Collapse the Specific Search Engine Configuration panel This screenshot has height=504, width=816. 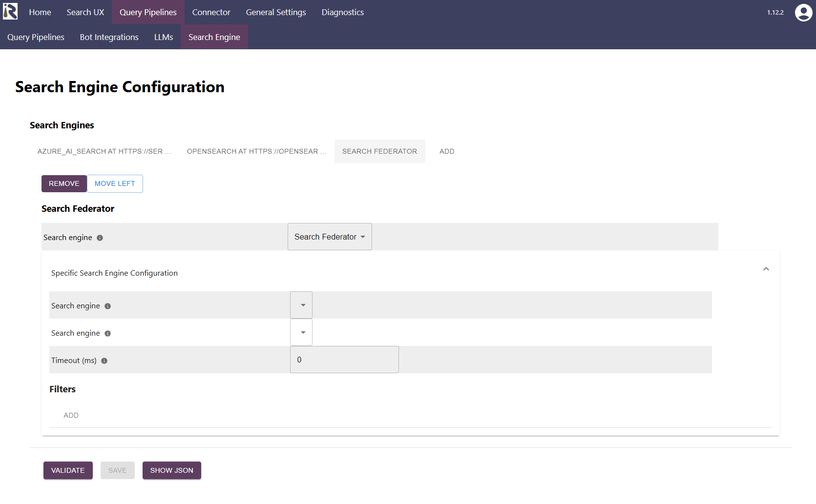coord(766,269)
